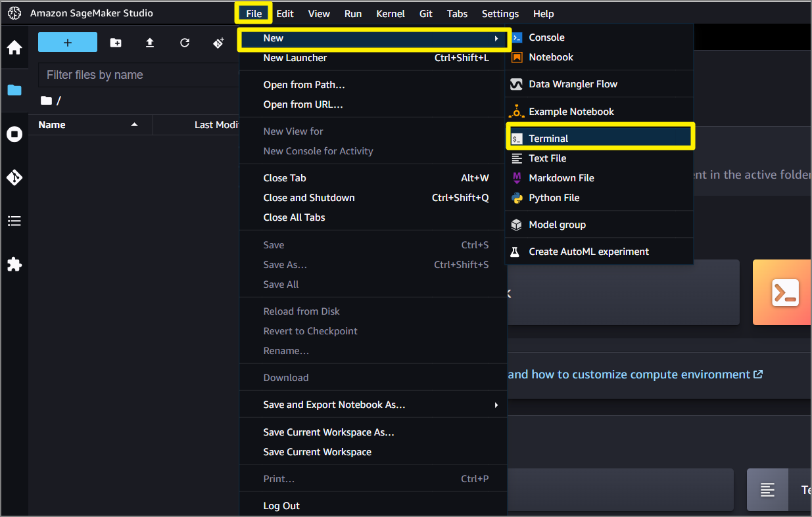The height and width of the screenshot is (517, 812).
Task: Open the File Browser folder sidebar icon
Action: click(14, 90)
